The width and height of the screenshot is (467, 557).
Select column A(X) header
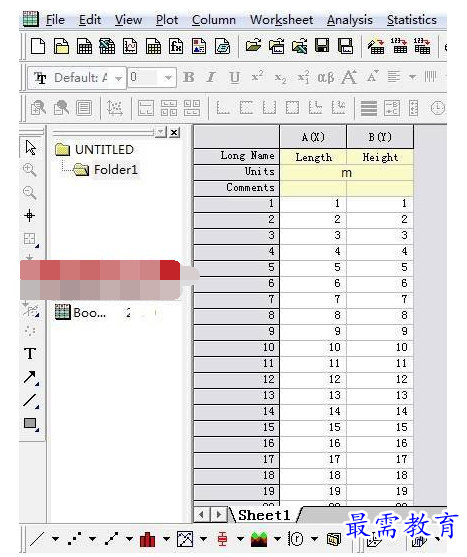[x=313, y=137]
